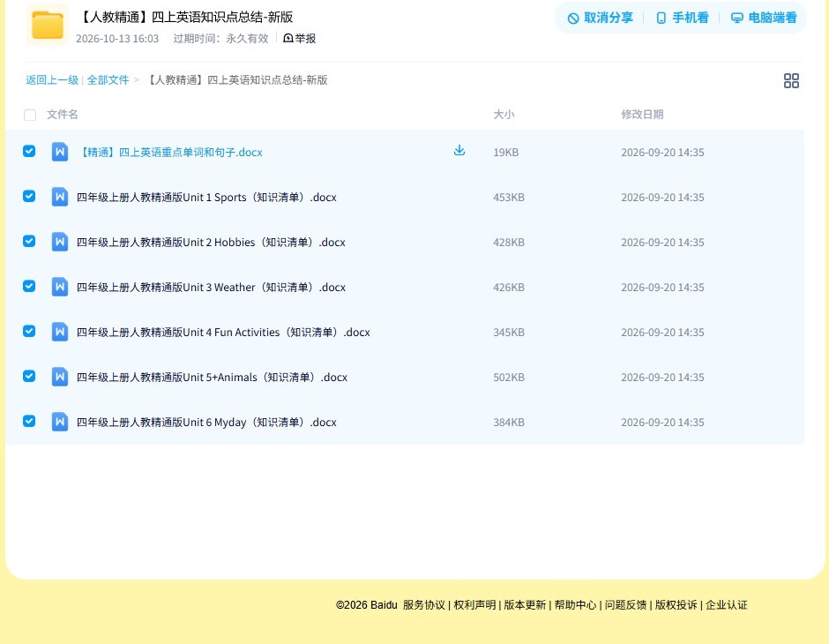Click the download icon for the first docx file
The image size is (829, 644).
pyautogui.click(x=459, y=150)
